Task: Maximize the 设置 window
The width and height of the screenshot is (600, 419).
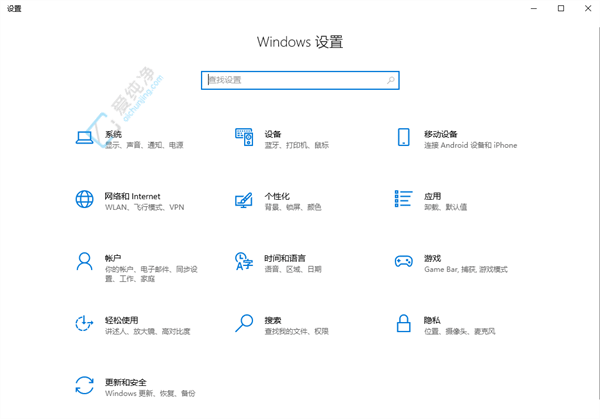Action: 561,8
